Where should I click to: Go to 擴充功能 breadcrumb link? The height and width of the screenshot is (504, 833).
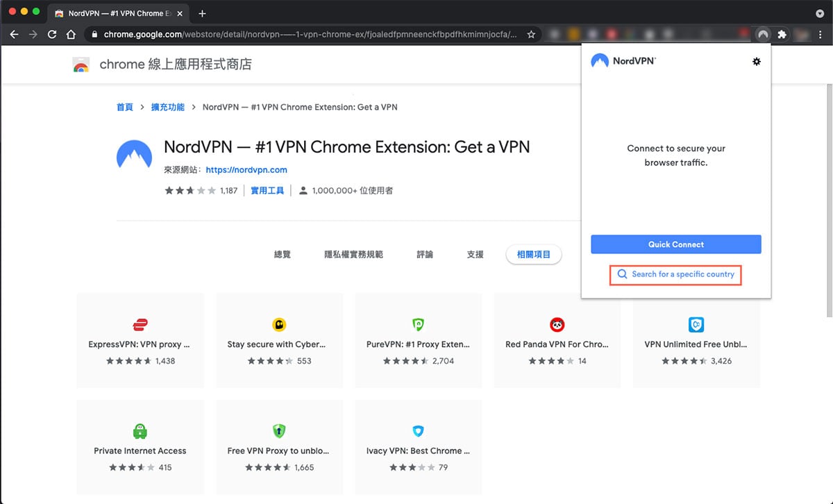[x=168, y=107]
